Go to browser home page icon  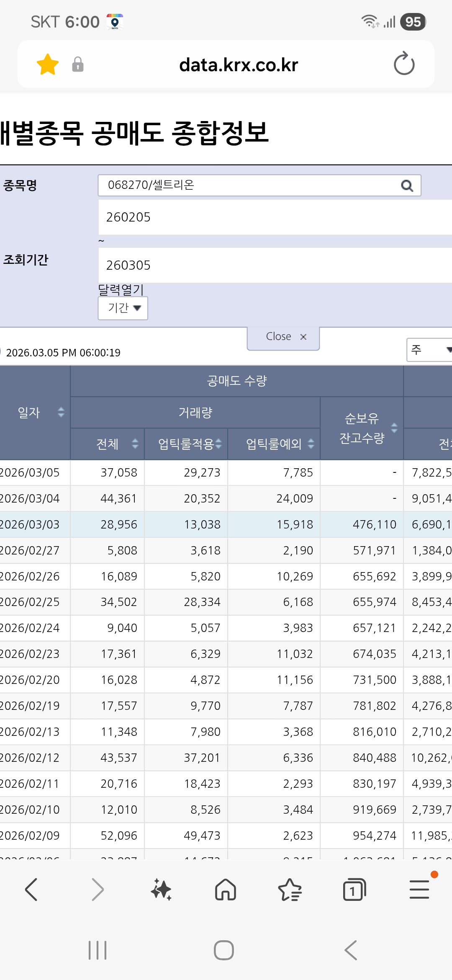click(226, 890)
